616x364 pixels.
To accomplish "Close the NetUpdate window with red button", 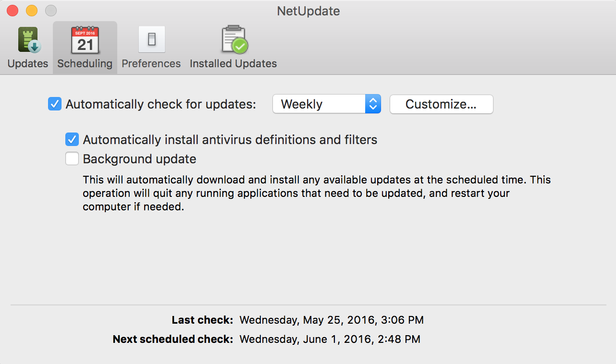I will (x=12, y=11).
